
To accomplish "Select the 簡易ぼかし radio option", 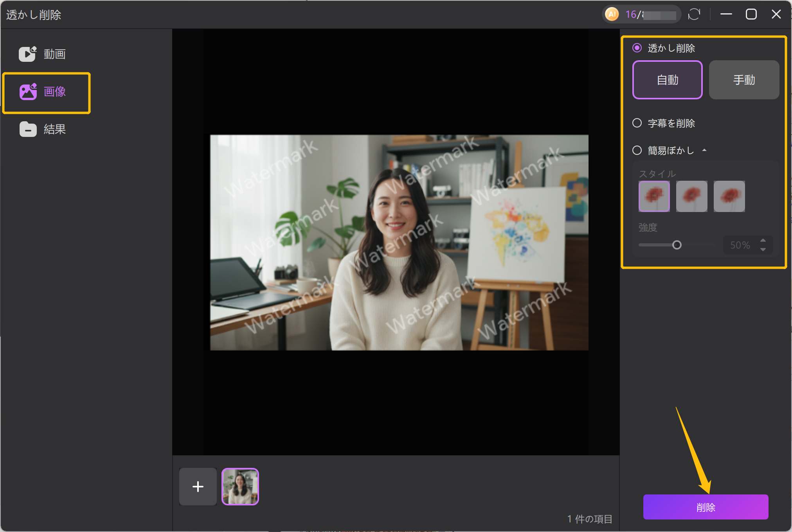I will pyautogui.click(x=637, y=150).
